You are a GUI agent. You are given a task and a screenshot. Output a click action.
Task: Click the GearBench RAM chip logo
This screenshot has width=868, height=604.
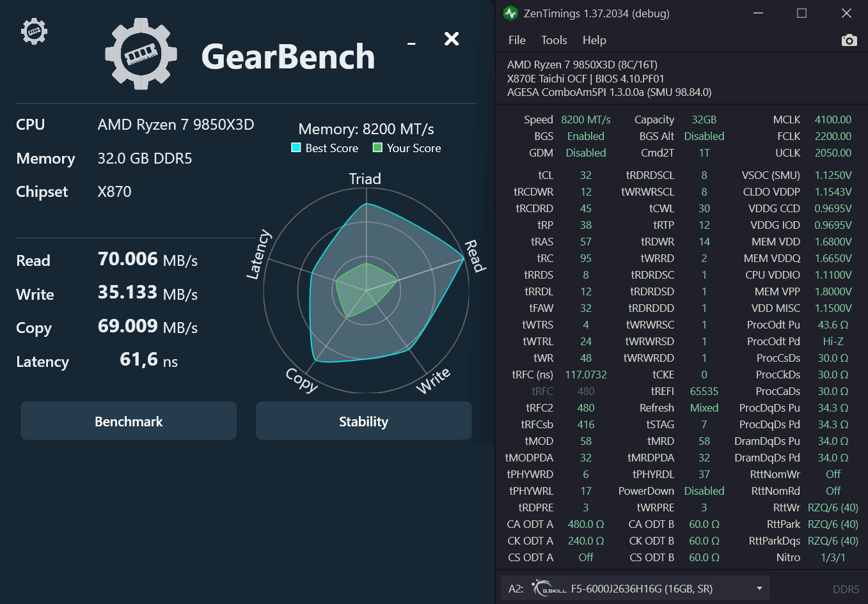coord(141,54)
